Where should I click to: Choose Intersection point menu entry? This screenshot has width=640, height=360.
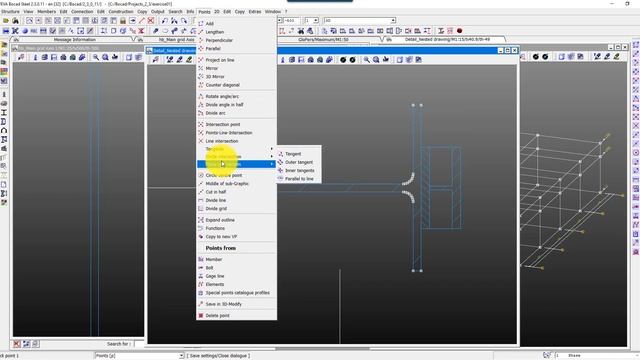pyautogui.click(x=223, y=124)
